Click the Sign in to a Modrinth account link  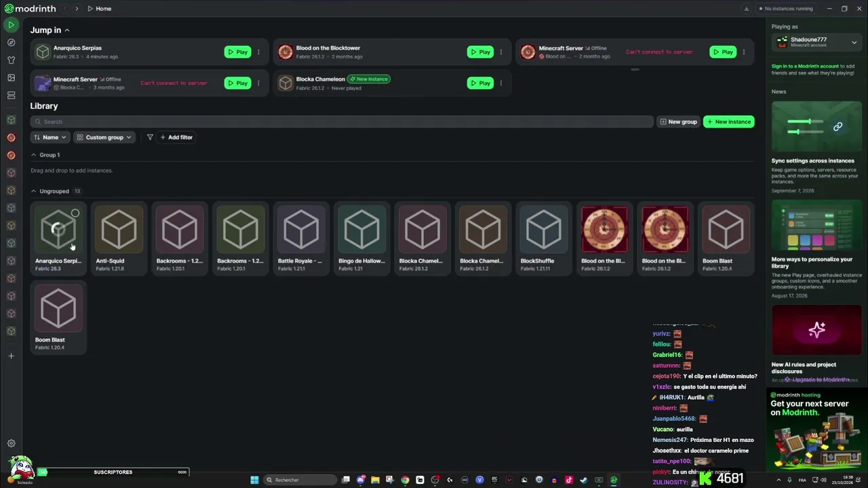point(805,66)
